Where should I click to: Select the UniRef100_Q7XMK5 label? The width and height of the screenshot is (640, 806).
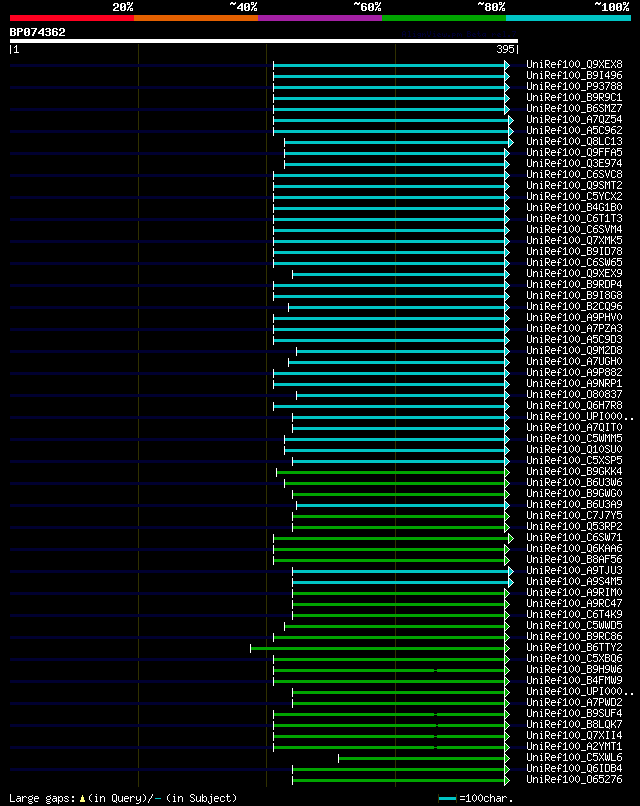574,241
